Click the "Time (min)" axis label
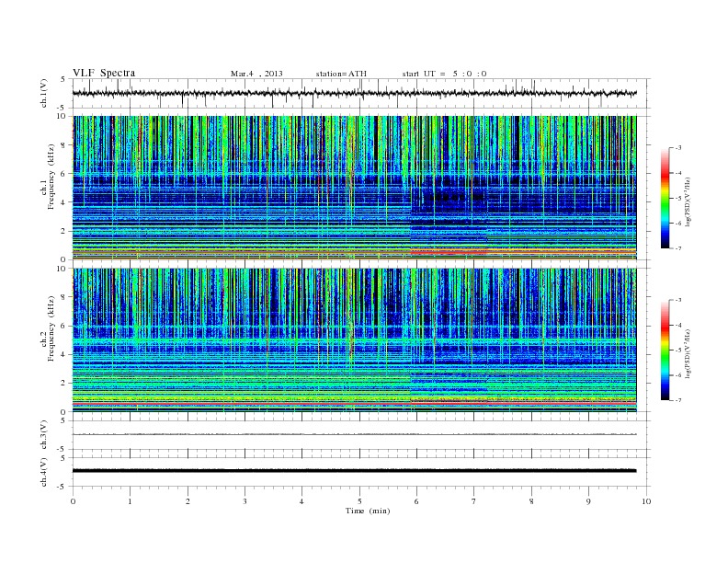728x563 pixels. (x=368, y=511)
